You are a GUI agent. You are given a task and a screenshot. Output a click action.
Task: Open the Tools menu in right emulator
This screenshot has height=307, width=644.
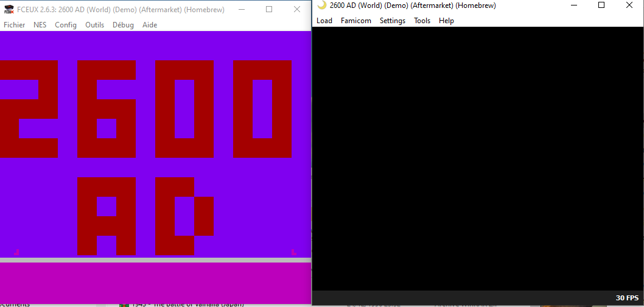pos(422,21)
